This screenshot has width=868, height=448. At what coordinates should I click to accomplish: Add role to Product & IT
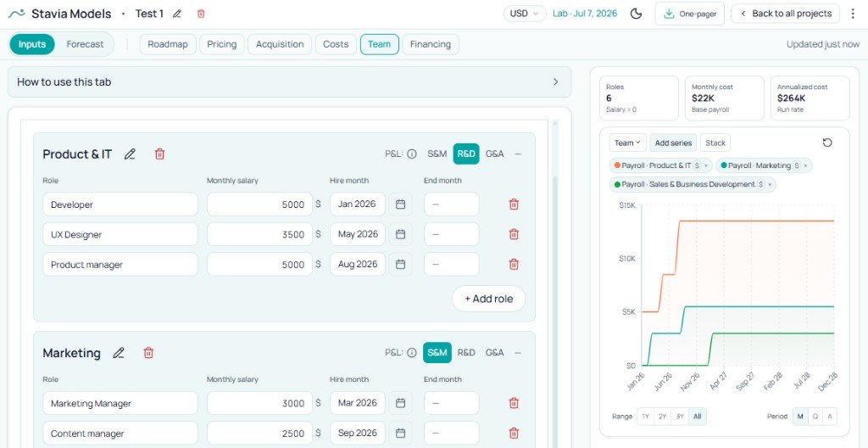pyautogui.click(x=489, y=299)
